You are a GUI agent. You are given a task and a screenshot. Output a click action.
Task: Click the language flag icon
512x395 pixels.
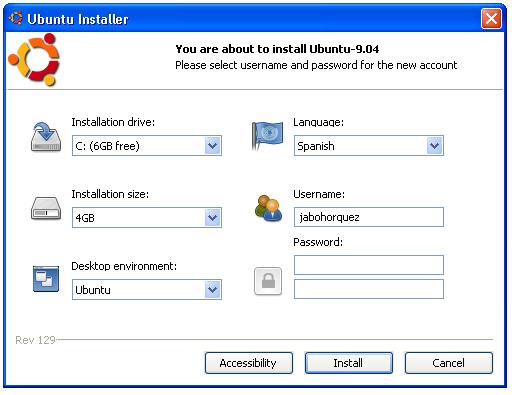267,136
